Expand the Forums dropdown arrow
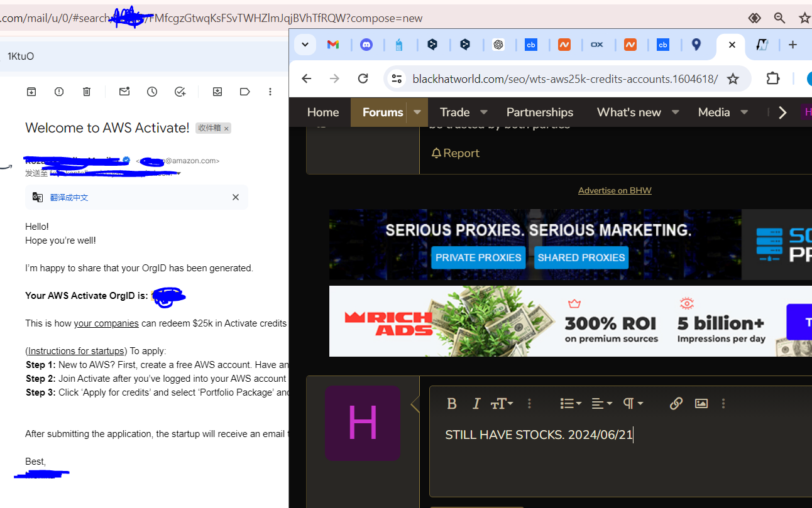The height and width of the screenshot is (508, 812). [417, 112]
